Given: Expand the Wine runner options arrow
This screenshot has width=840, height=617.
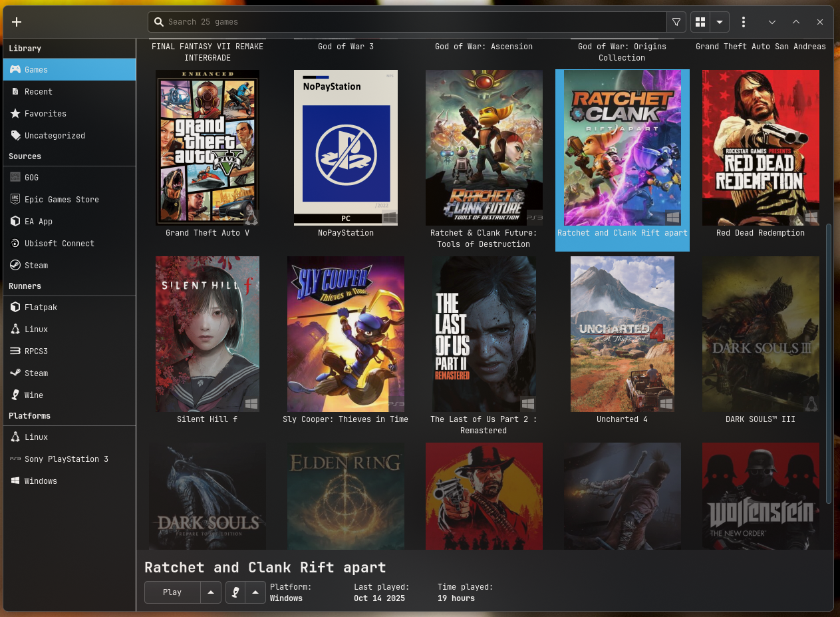Looking at the screenshot, I should [x=255, y=592].
